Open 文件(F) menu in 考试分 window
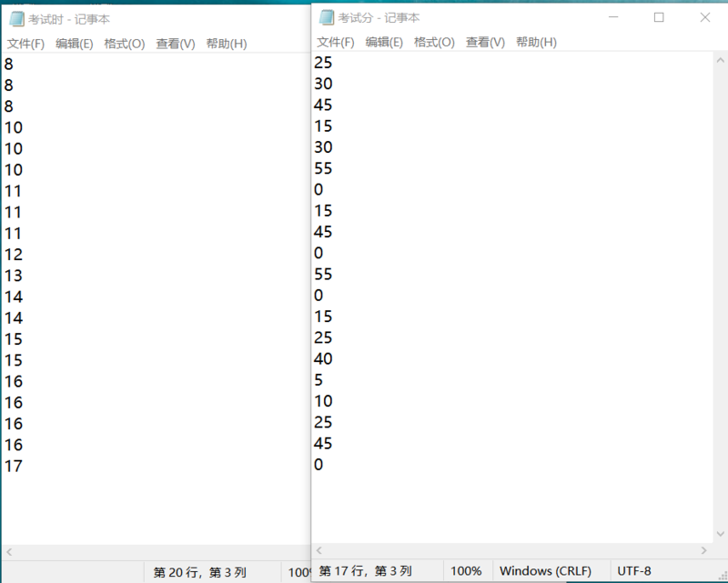This screenshot has height=583, width=728. point(335,42)
